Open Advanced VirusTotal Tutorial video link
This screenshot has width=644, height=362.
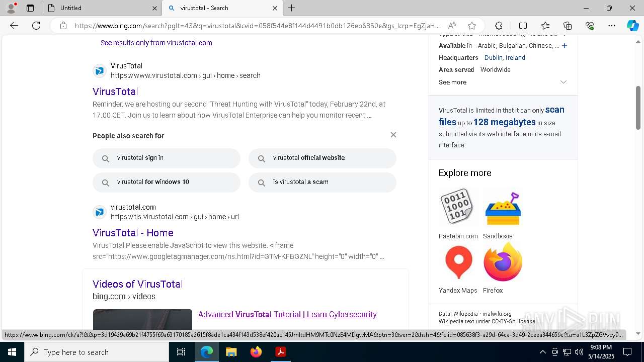(287, 314)
